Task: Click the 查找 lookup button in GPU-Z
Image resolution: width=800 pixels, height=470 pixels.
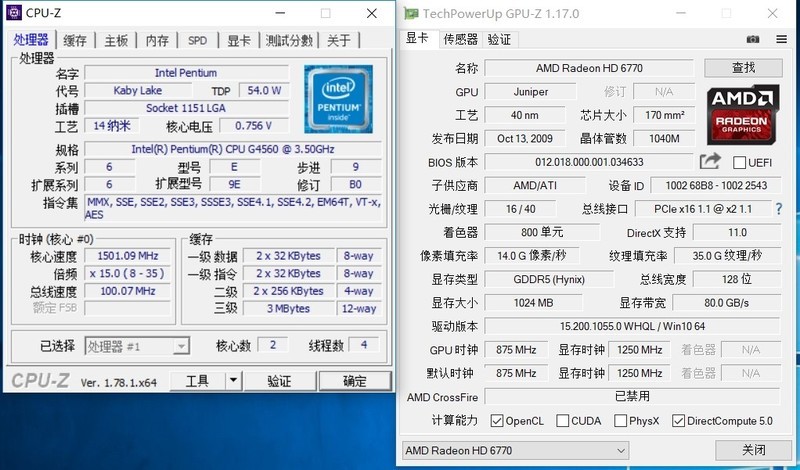Action: (743, 67)
